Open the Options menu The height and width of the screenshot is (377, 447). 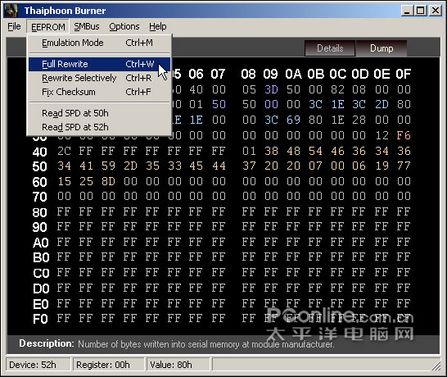tap(124, 27)
